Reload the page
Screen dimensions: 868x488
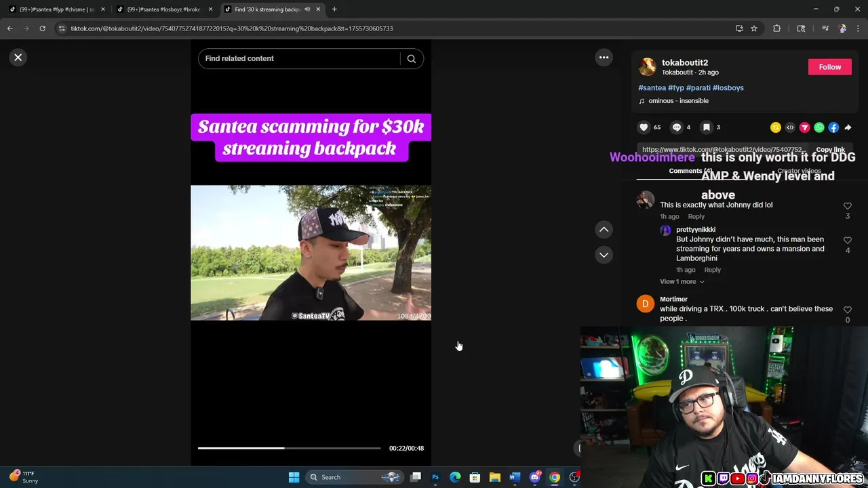tap(42, 28)
